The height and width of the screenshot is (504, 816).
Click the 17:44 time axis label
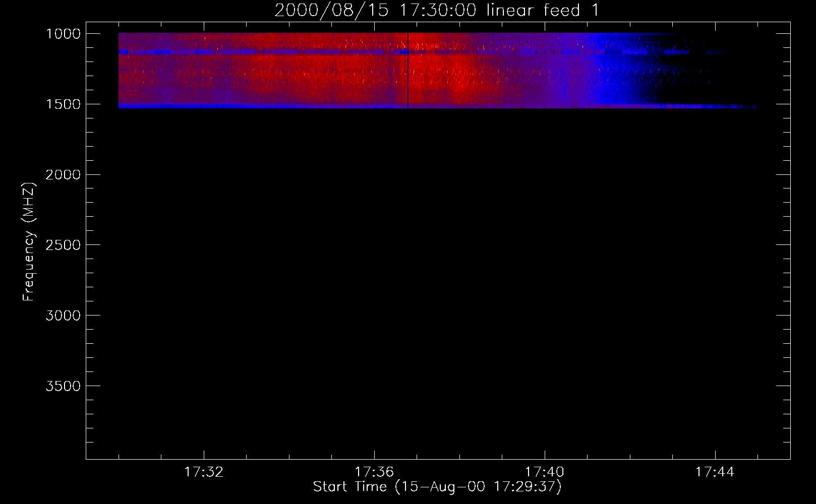pos(715,472)
